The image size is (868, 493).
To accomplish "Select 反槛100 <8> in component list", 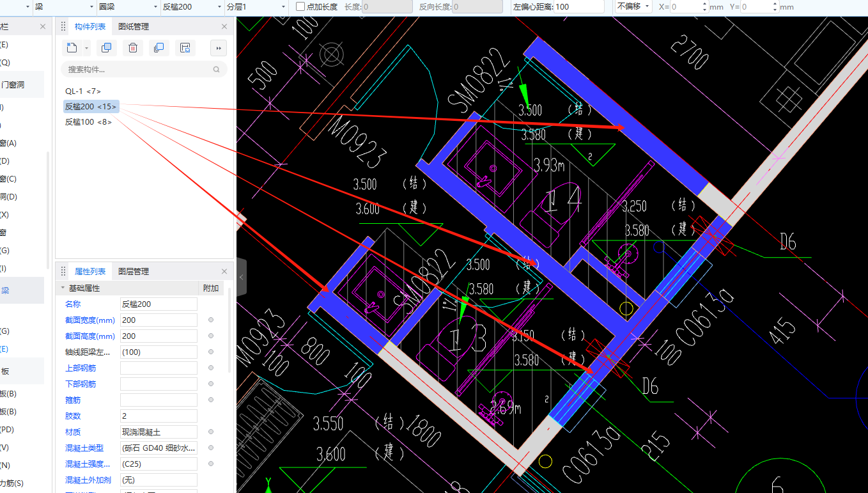I will point(88,122).
